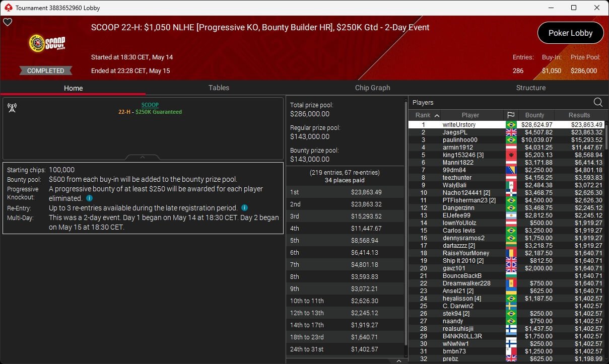This screenshot has width=609, height=364.
Task: Click the Progressive Knockout info icon
Action: [89, 198]
